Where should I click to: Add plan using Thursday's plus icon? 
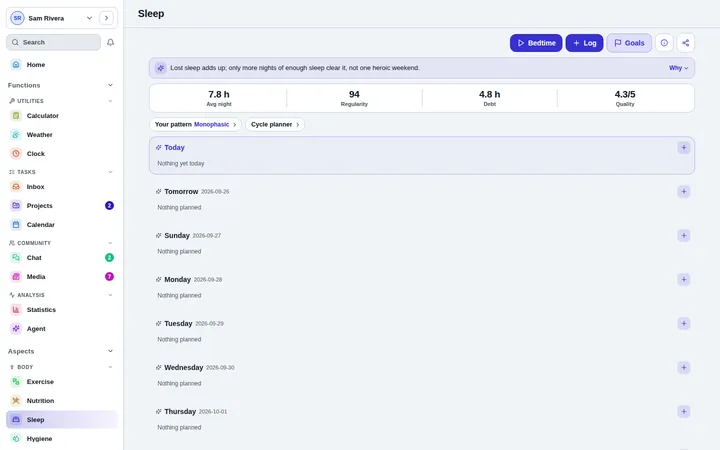click(x=683, y=412)
